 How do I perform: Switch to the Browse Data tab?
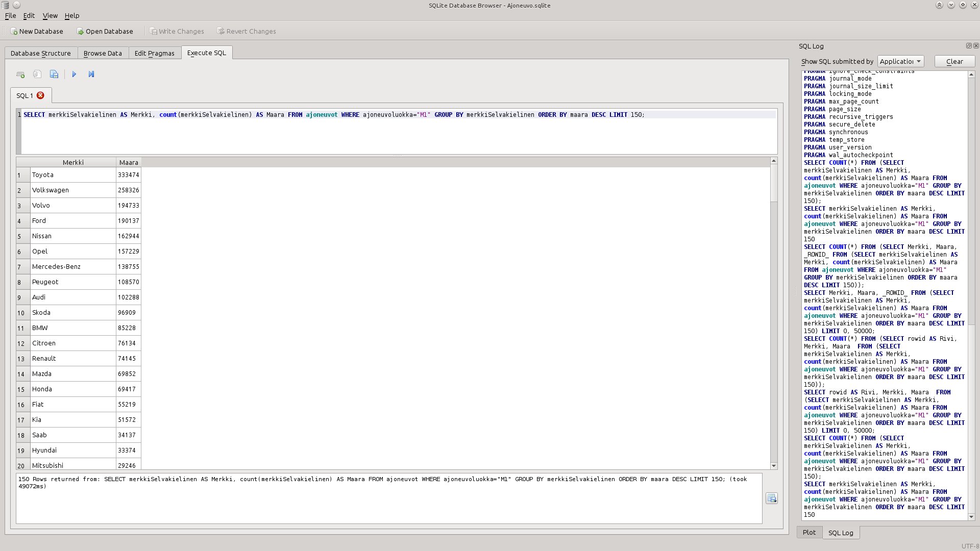103,53
